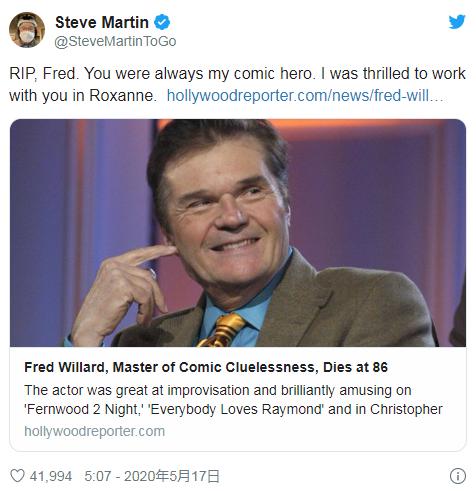Like the tweet with heart icon

click(17, 476)
